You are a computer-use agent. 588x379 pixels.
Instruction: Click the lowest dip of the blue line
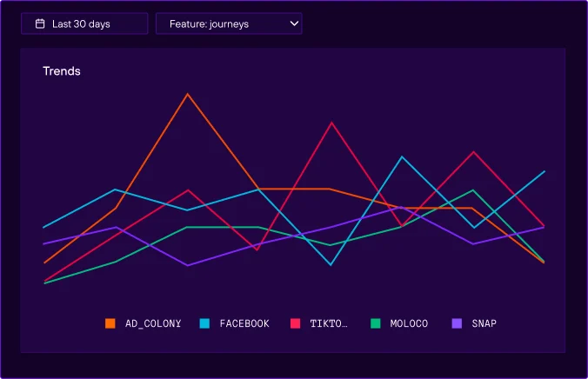[331, 264]
